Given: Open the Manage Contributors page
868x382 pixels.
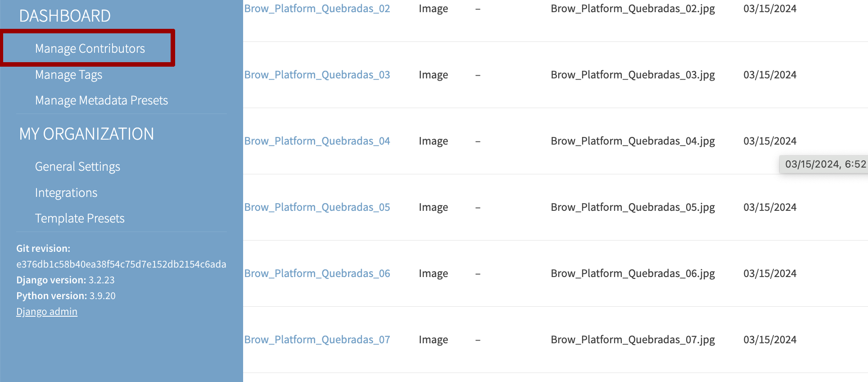Looking at the screenshot, I should [x=90, y=48].
